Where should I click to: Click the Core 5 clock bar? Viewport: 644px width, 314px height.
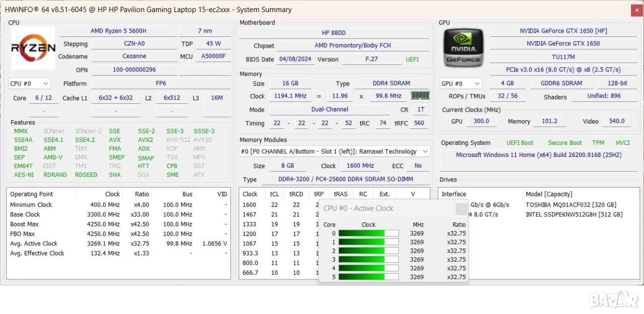point(368,277)
